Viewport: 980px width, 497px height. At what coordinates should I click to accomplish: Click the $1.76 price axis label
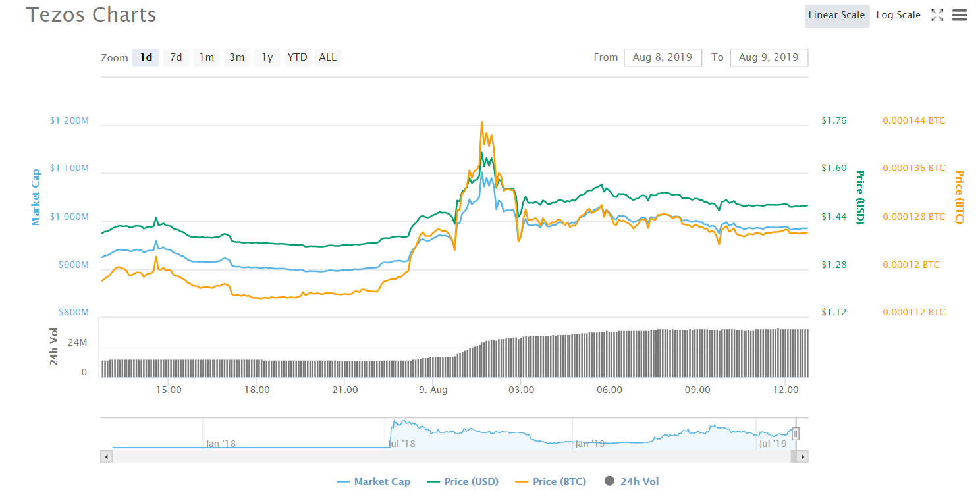(x=834, y=120)
